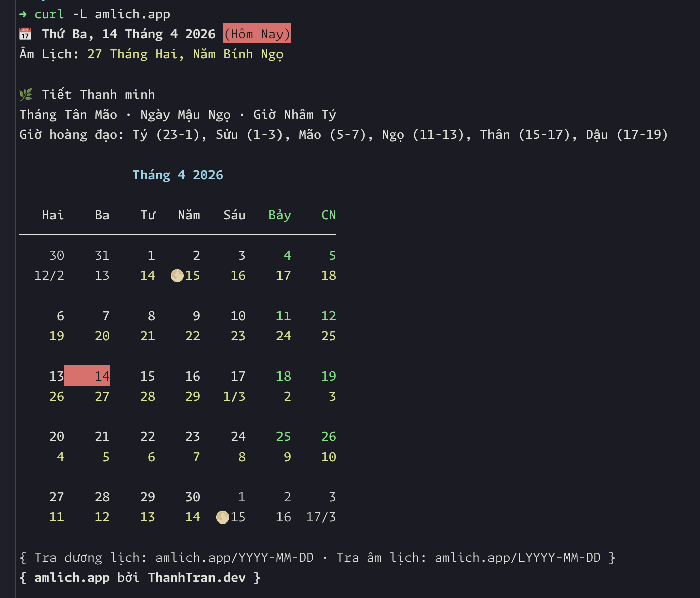Select lunar date 12/2 under March 30
This screenshot has width=700, height=598.
(x=49, y=276)
